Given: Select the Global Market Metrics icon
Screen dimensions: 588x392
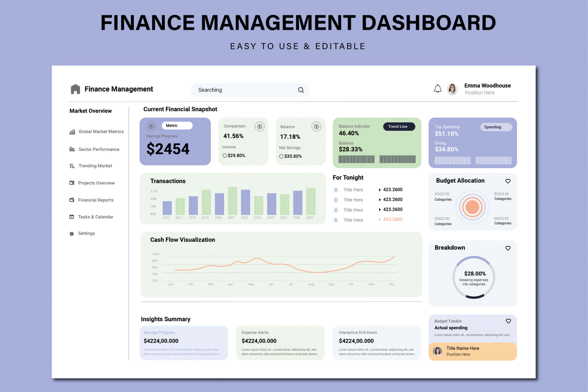Looking at the screenshot, I should click(x=72, y=132).
